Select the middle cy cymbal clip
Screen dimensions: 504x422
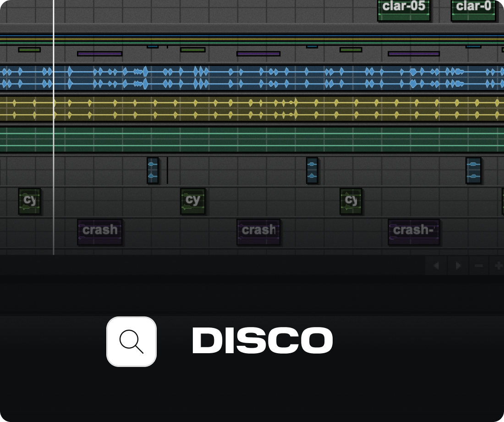pos(192,200)
